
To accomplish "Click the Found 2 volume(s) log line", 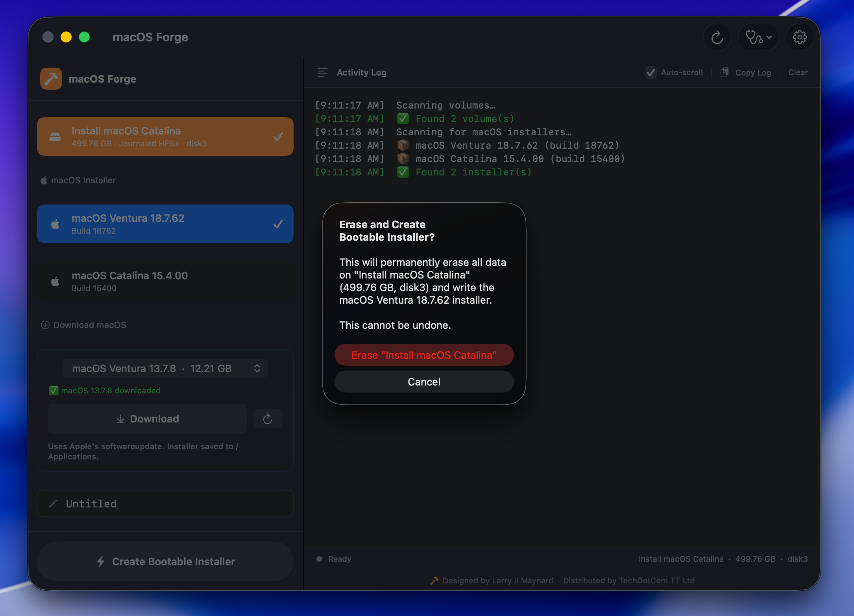I will (414, 118).
